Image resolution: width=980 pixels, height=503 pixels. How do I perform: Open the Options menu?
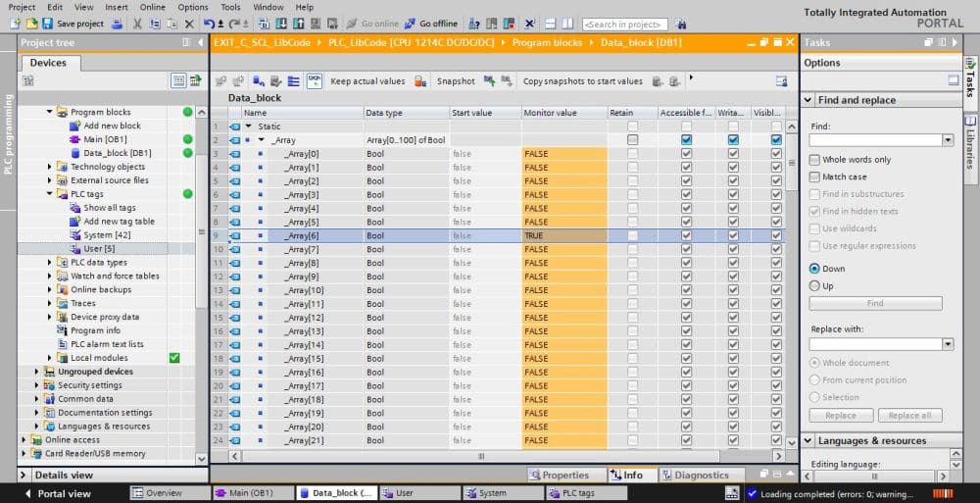tap(192, 7)
